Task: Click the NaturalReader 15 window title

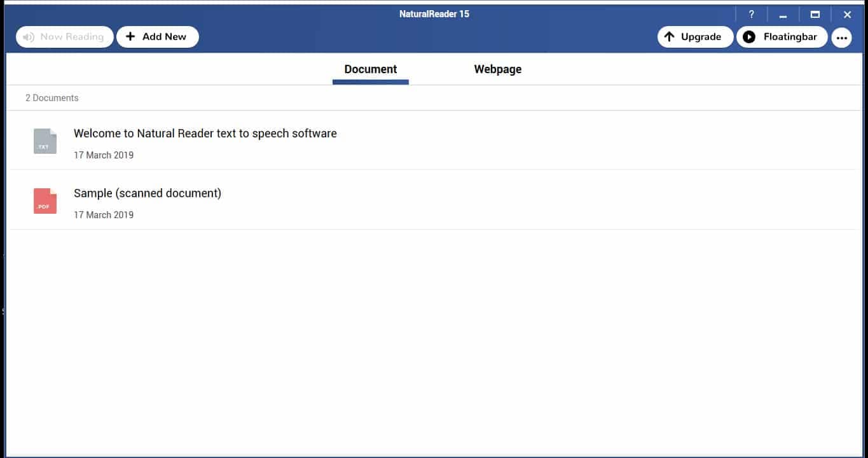Action: (434, 14)
